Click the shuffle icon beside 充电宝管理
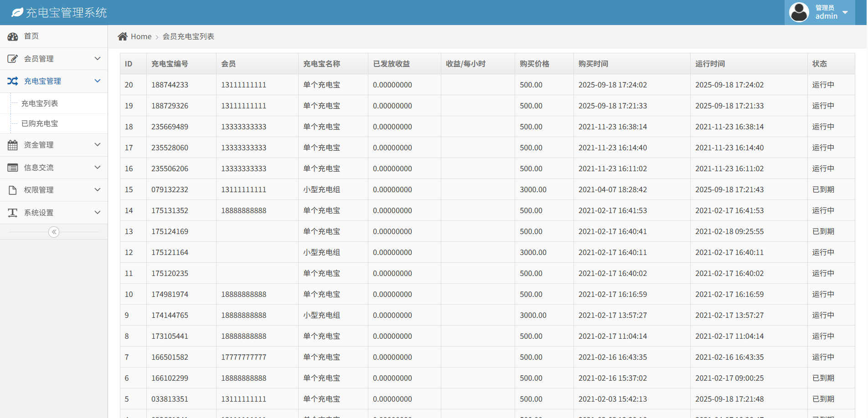 pos(13,81)
